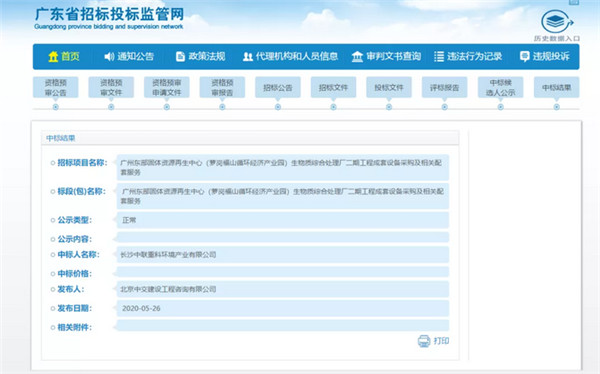Click timeline dot under 评标报告
Viewport: 600px width, 374px height.
point(444,107)
